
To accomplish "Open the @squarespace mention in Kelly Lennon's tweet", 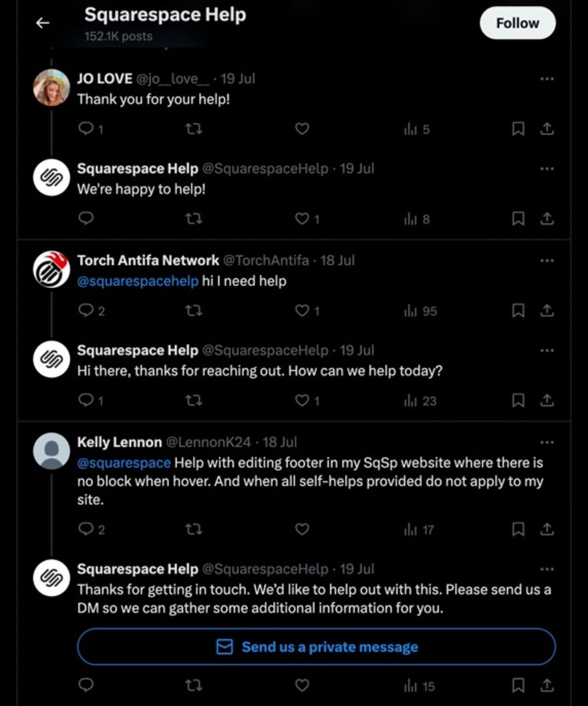I will click(x=124, y=462).
